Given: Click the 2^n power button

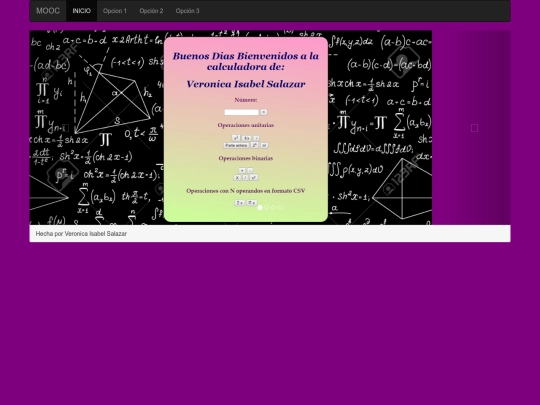Looking at the screenshot, I should 255,145.
